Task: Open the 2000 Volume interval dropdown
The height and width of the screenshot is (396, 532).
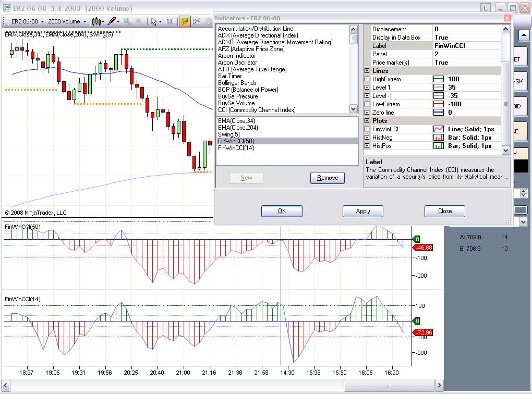Action: 67,21
